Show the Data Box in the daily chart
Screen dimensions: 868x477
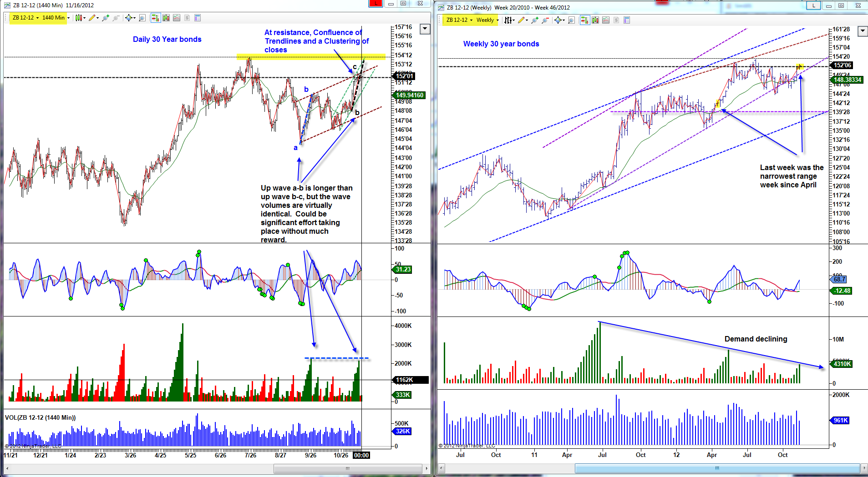[142, 18]
